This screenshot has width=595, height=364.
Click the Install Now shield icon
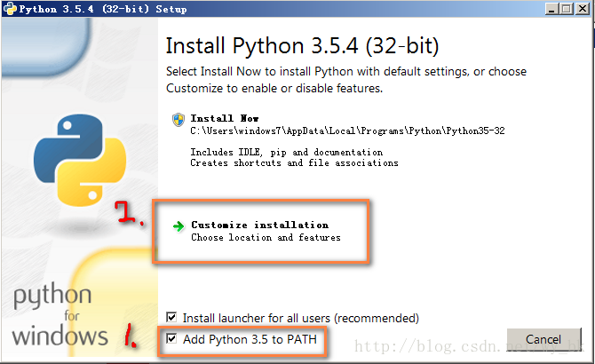[x=178, y=120]
